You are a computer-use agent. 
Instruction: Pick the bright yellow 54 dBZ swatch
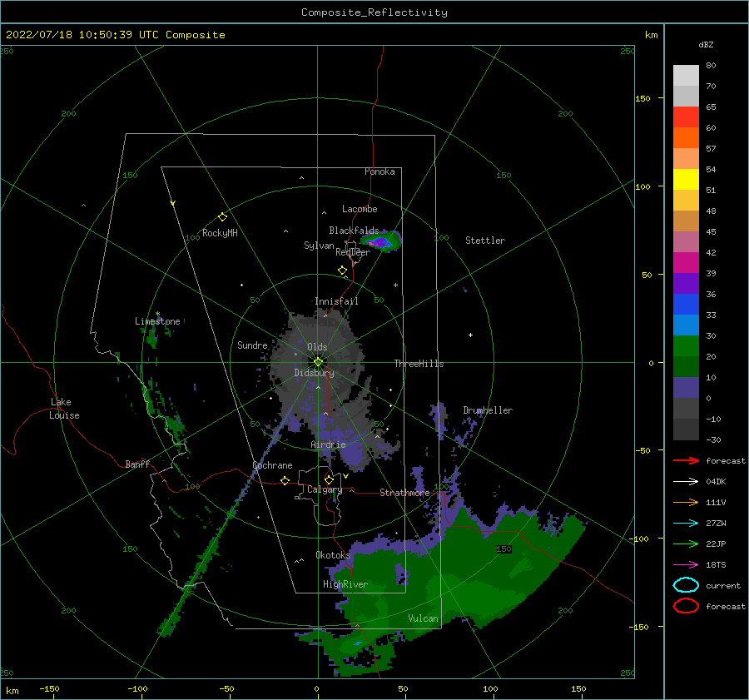[686, 179]
